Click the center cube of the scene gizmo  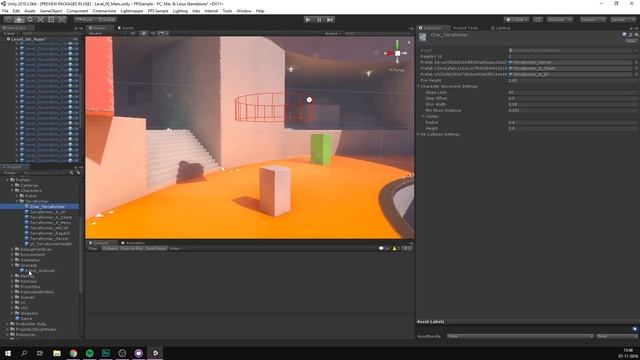coord(398,53)
